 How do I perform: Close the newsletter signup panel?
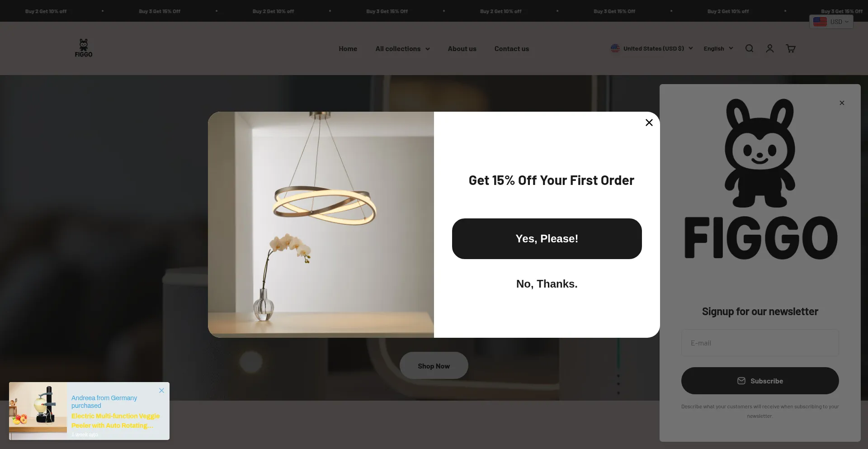pos(842,103)
